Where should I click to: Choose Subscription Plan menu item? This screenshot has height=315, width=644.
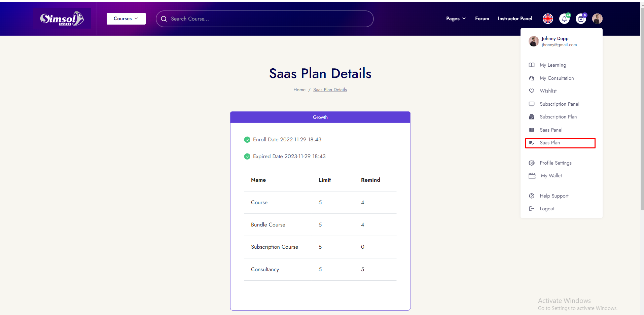click(558, 117)
